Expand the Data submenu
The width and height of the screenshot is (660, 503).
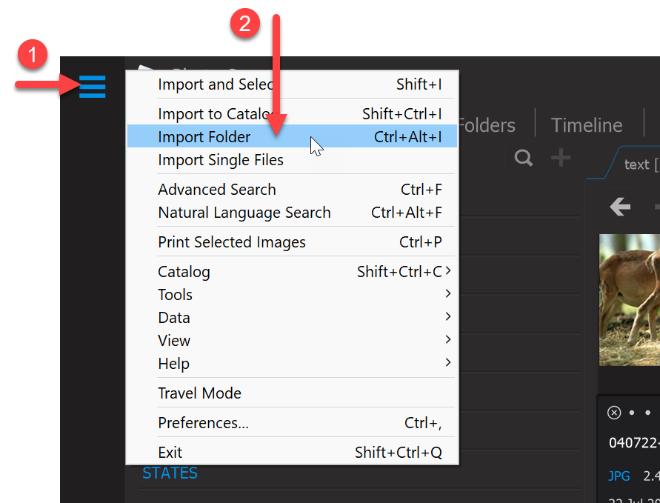pyautogui.click(x=292, y=317)
